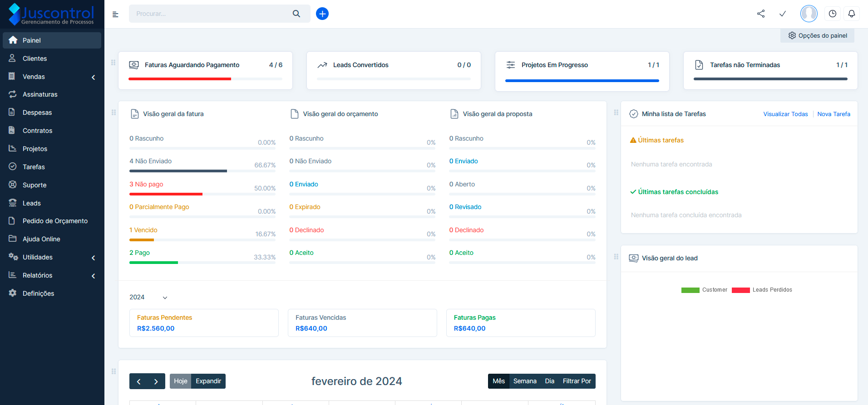Open the user profile avatar
Viewport: 868px width, 405px height.
pyautogui.click(x=809, y=14)
